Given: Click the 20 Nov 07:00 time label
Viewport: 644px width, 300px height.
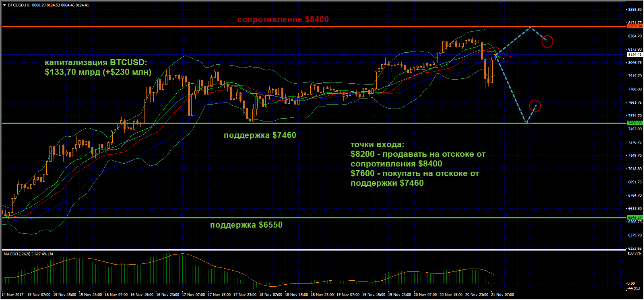Looking at the screenshot, I should click(x=425, y=295).
